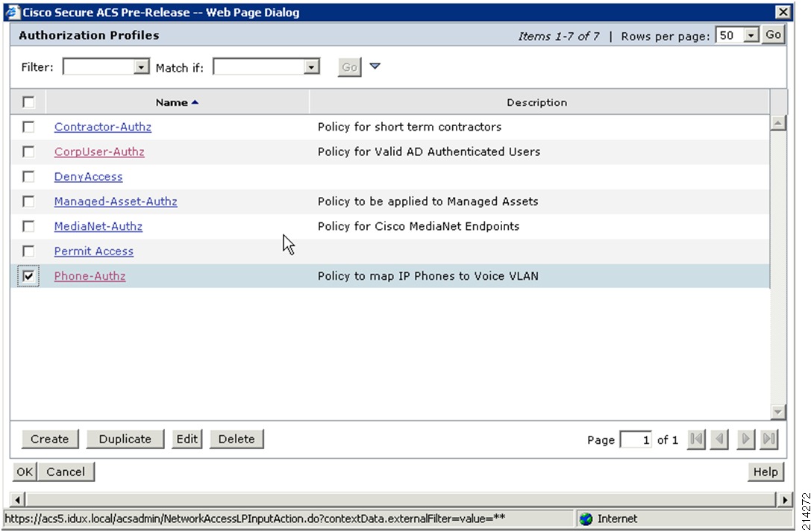Click 'Policy for Valid AD Authenticated Users'
811x532 pixels.
[429, 151]
